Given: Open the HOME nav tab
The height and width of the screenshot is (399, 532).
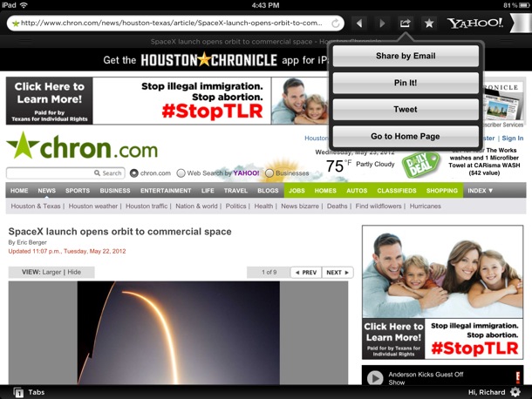Looking at the screenshot, I should (19, 191).
